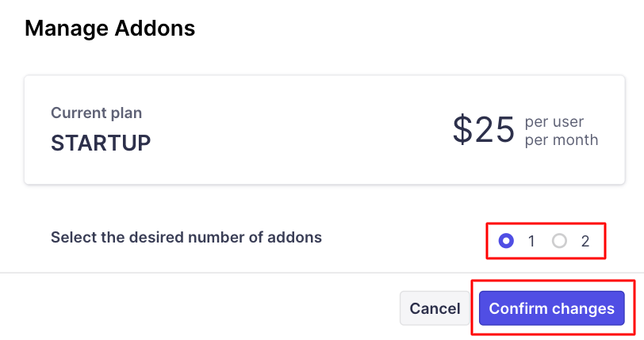Click the word "Addons" in the dialog title
The height and width of the screenshot is (340, 644).
(155, 29)
